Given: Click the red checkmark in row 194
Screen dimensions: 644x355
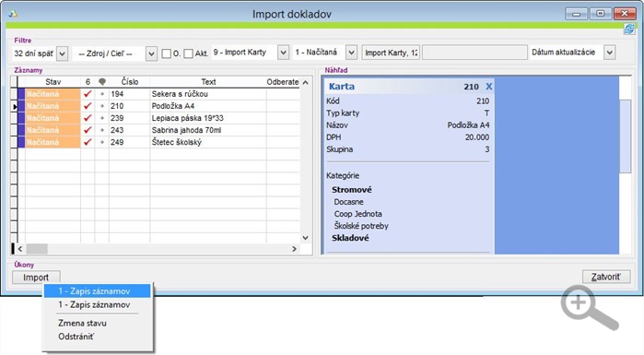Looking at the screenshot, I should point(88,94).
